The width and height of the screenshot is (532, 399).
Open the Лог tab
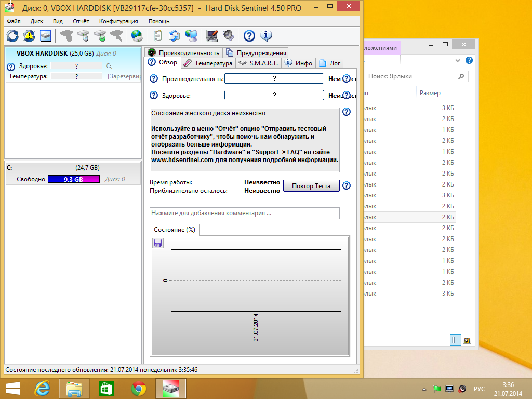[329, 63]
